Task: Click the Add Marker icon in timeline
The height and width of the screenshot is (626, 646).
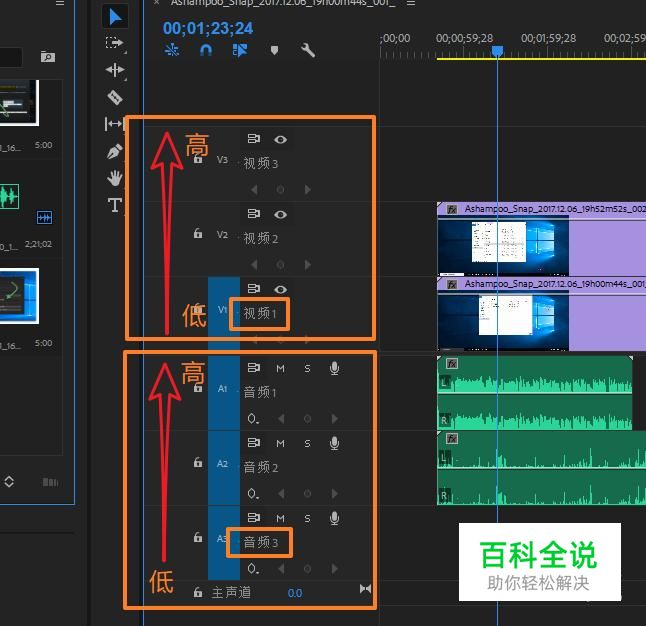Action: click(274, 50)
